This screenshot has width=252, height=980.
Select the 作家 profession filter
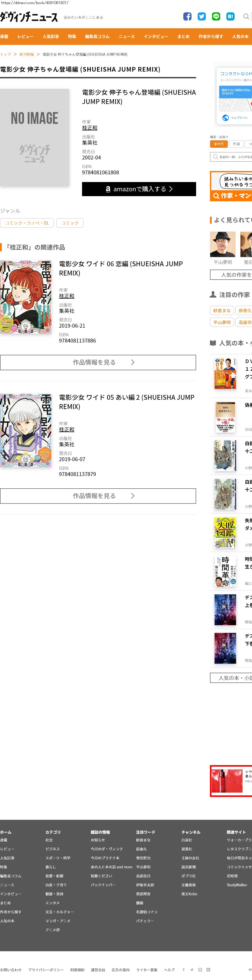[236, 144]
